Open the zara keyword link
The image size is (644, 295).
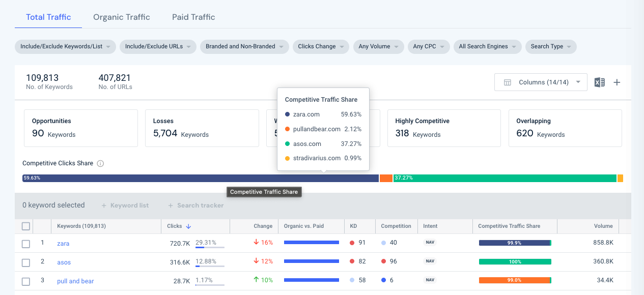(63, 244)
